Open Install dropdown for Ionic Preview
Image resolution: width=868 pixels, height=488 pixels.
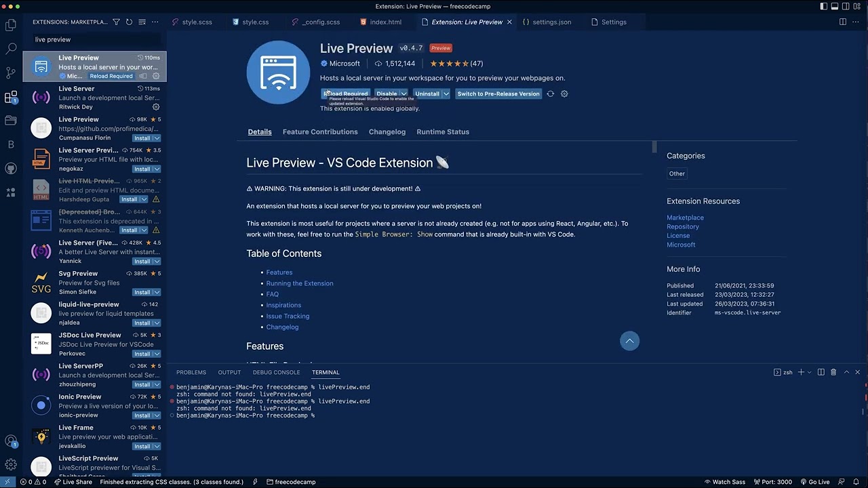(x=157, y=415)
